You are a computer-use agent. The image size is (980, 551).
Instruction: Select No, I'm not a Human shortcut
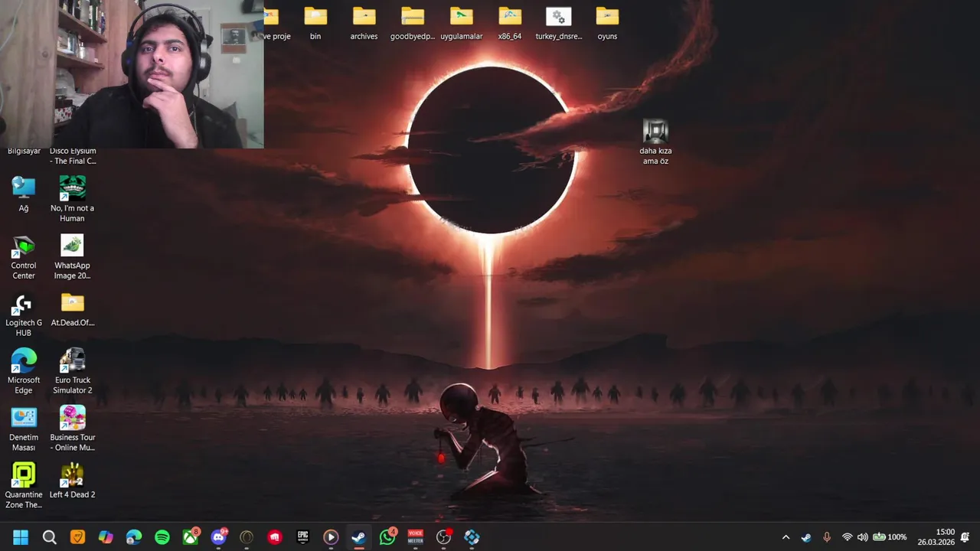coord(72,199)
